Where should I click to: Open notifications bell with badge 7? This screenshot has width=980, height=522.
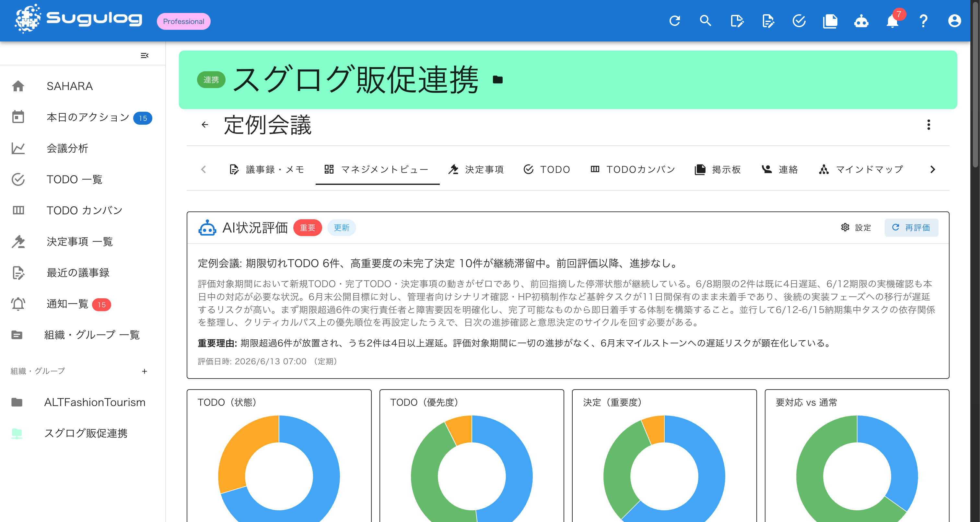coord(892,21)
